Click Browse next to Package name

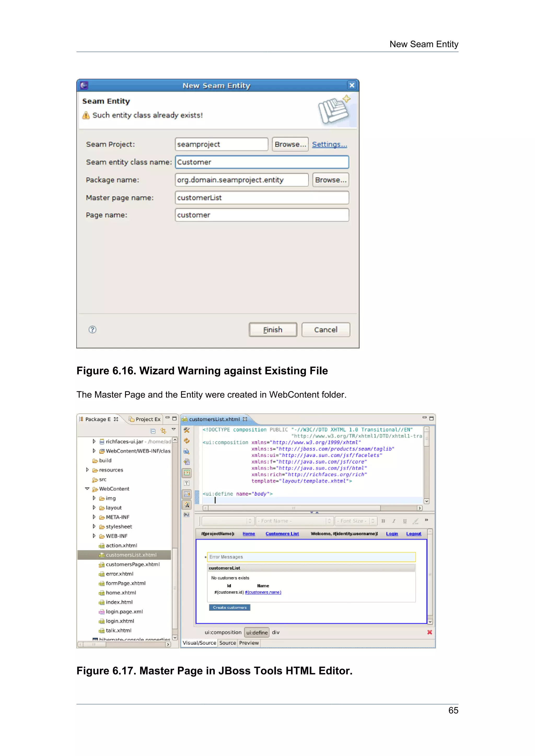tap(331, 180)
